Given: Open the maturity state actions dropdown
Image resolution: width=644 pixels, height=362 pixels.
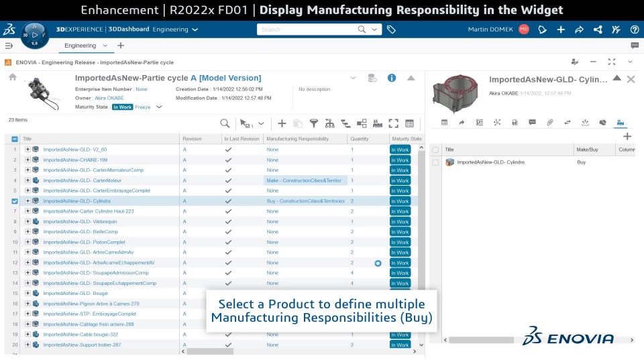Looking at the screenshot, I should click(x=159, y=107).
